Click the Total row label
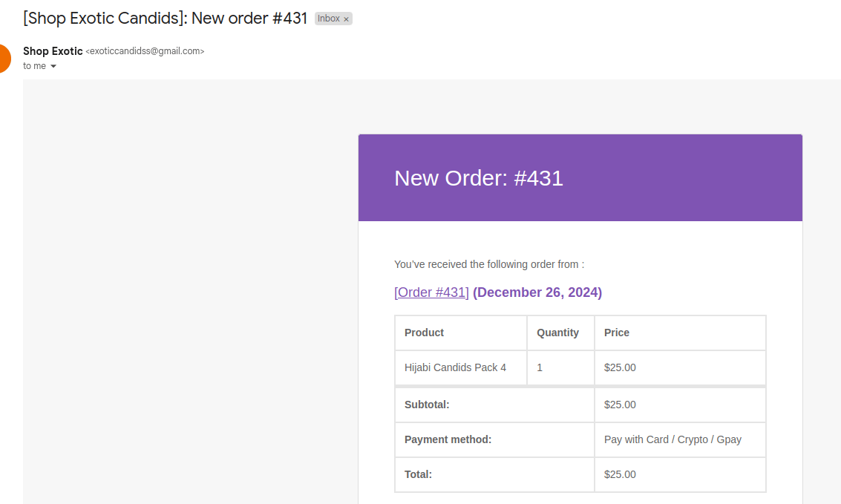 [418, 474]
